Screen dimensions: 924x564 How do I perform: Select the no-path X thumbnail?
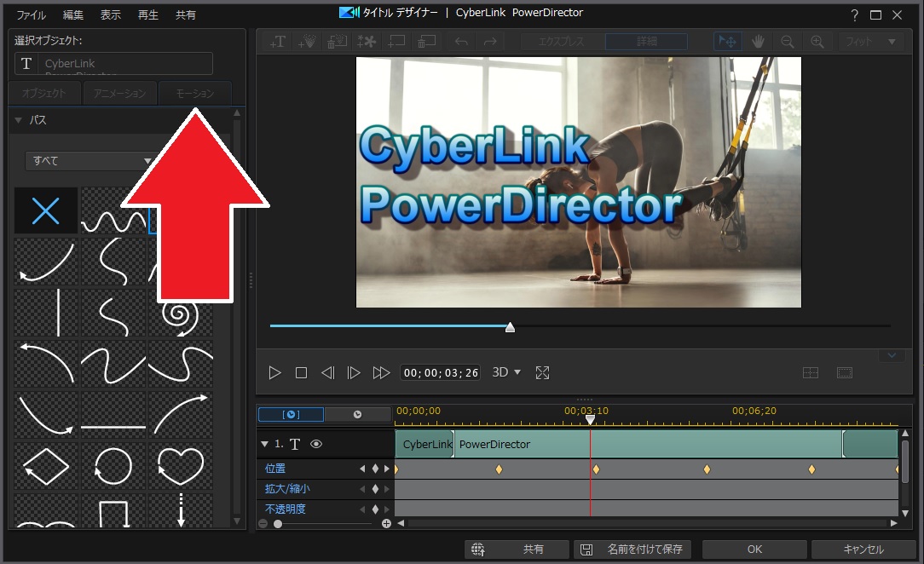46,210
